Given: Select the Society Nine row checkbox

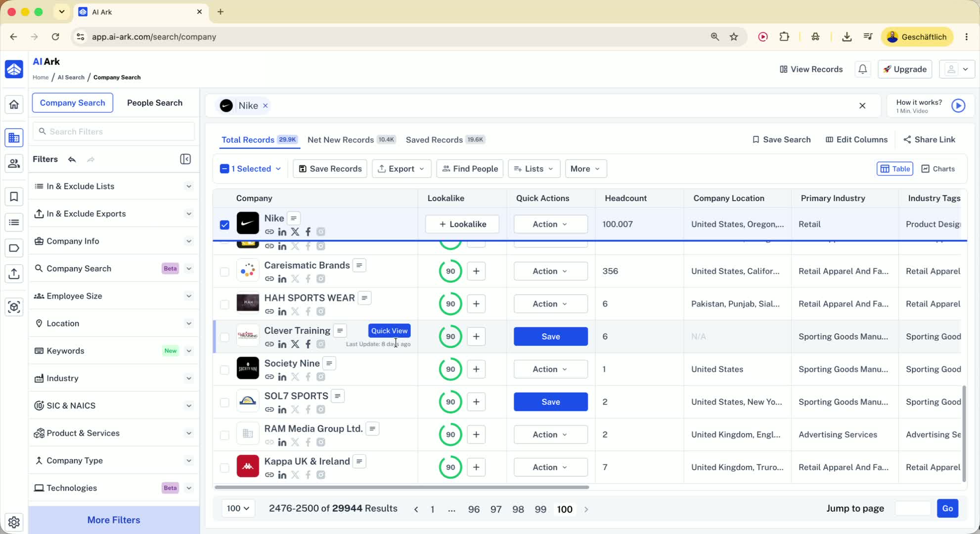Looking at the screenshot, I should 224,370.
